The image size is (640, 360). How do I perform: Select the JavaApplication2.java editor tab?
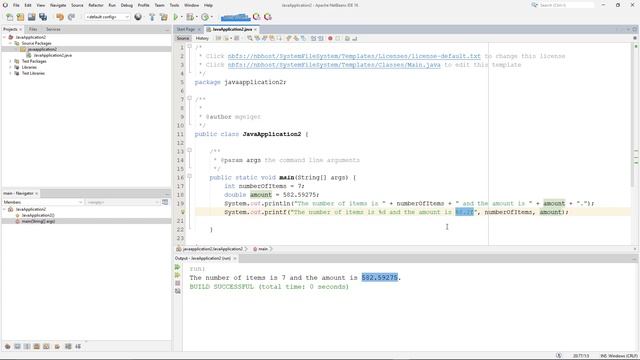(232, 29)
